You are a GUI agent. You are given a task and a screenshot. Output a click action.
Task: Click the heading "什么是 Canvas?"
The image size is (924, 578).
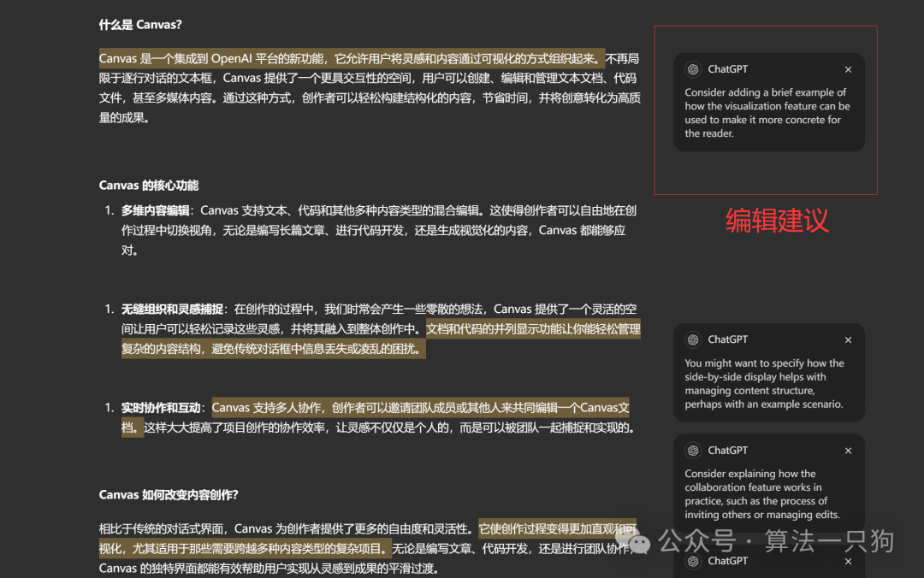coord(140,25)
